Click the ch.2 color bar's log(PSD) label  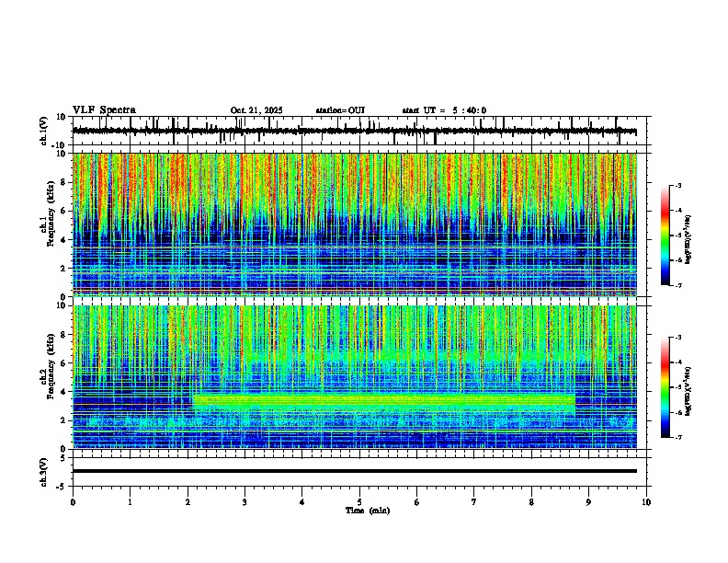pos(688,392)
